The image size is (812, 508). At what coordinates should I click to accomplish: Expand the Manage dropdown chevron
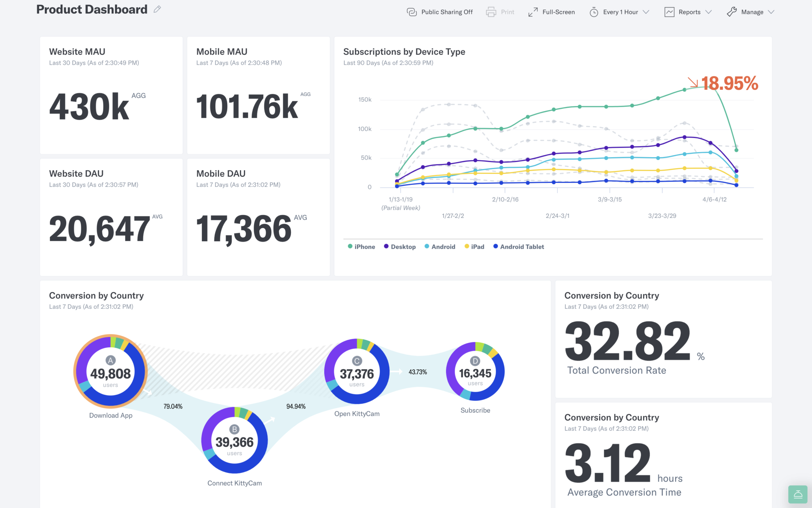(771, 12)
